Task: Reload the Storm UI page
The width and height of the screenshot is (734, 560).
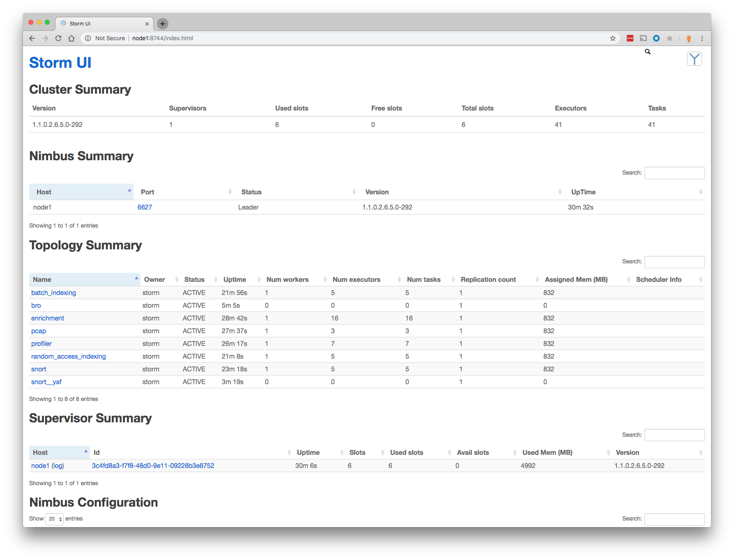Action: click(58, 38)
